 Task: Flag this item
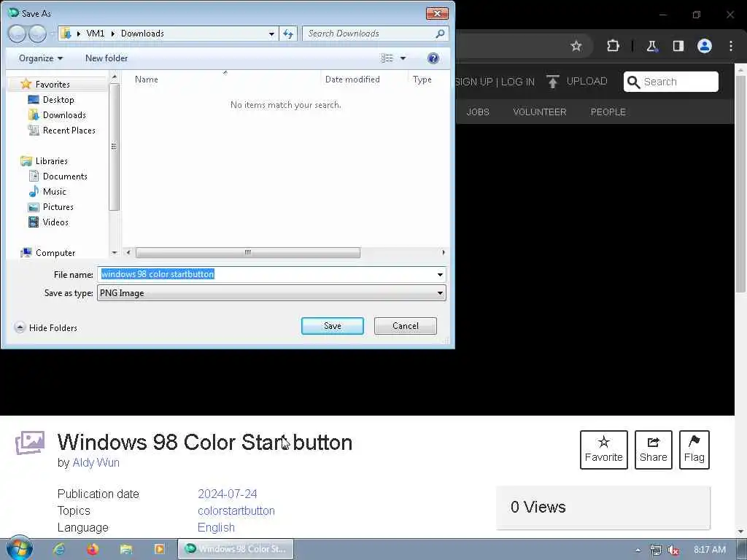(x=694, y=449)
